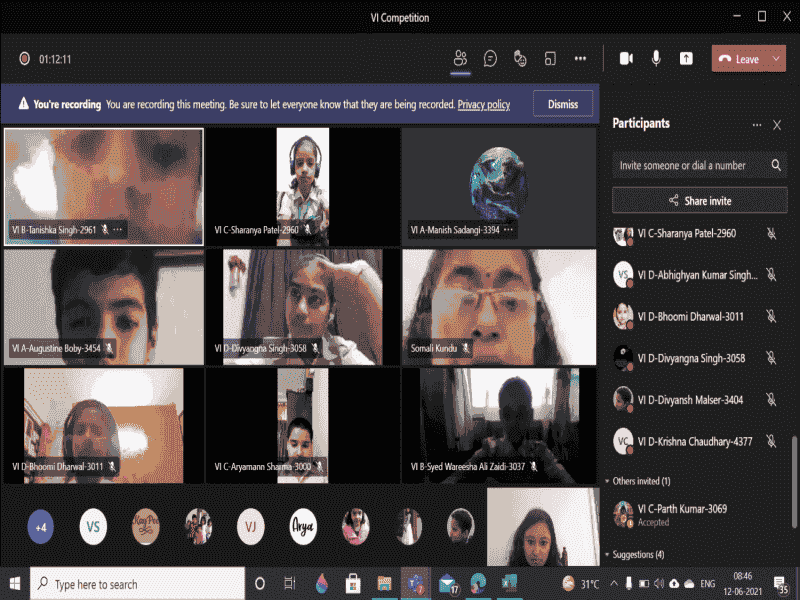Toggle the camera on or off
This screenshot has height=600, width=800.
tap(626, 59)
